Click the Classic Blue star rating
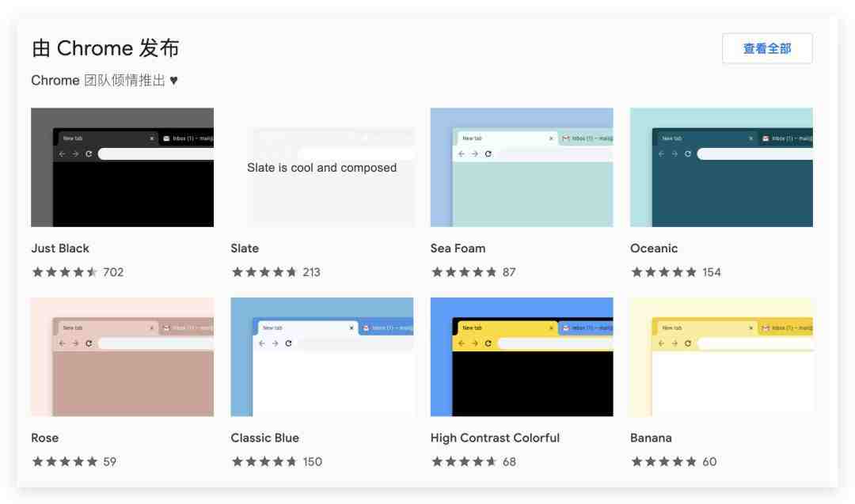The height and width of the screenshot is (504, 855). point(264,461)
